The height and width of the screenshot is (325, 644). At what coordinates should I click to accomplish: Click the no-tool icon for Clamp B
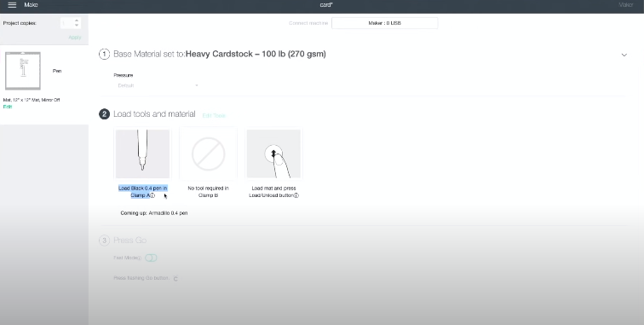(x=208, y=154)
